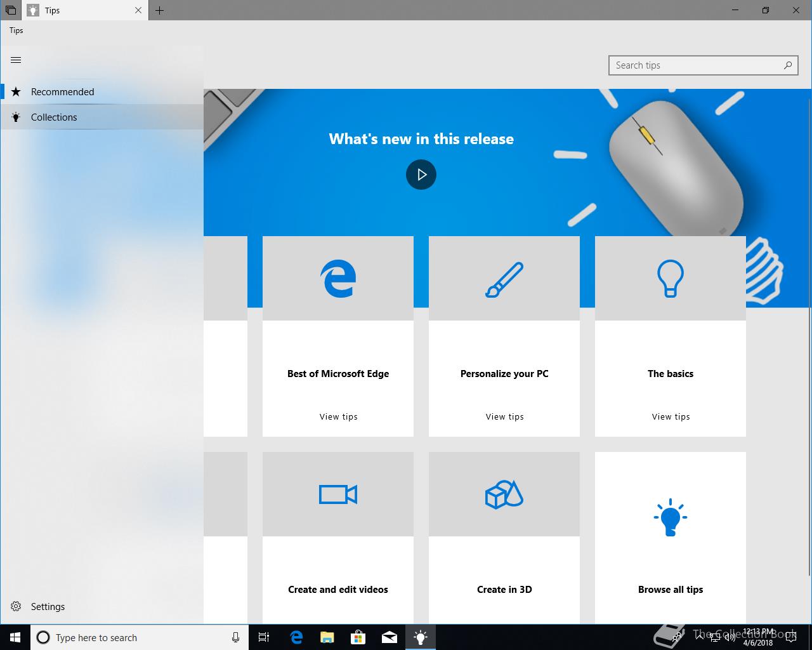Image resolution: width=812 pixels, height=650 pixels.
Task: Click the 3D shapes icon tile
Action: pyautogui.click(x=504, y=494)
